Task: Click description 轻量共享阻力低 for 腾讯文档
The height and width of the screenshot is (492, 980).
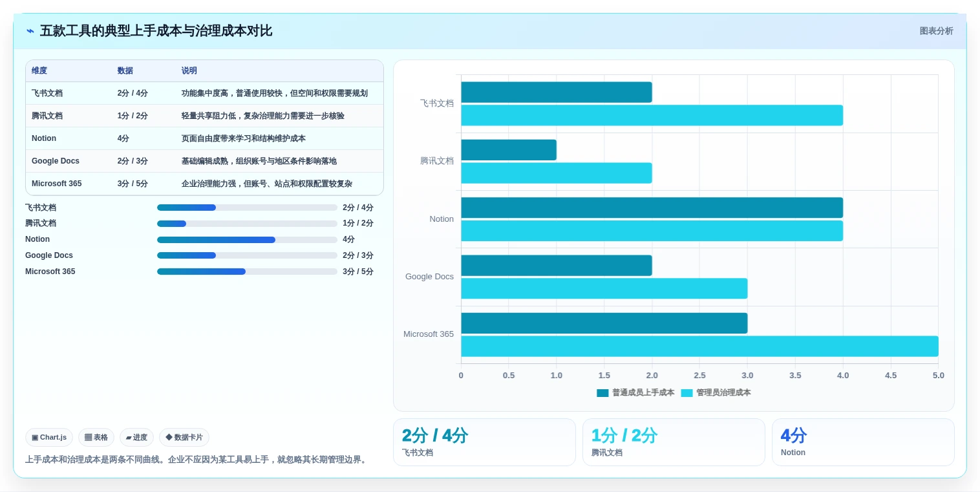Action: (x=263, y=116)
